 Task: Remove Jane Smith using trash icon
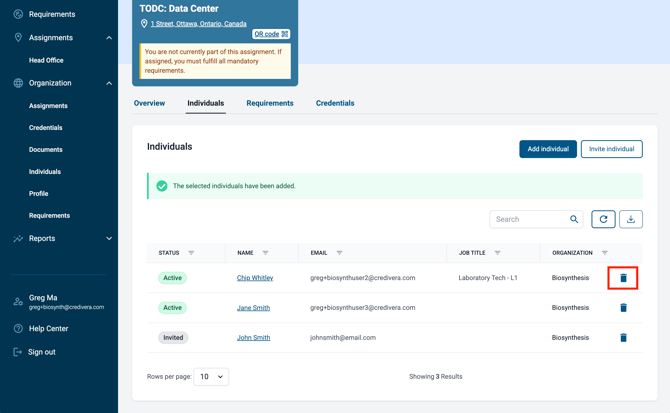click(x=623, y=308)
